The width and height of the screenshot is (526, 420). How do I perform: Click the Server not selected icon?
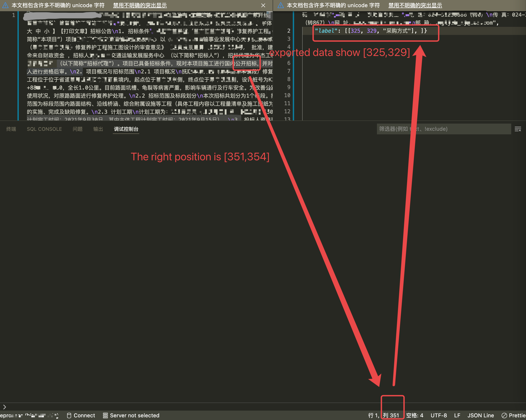(106, 416)
